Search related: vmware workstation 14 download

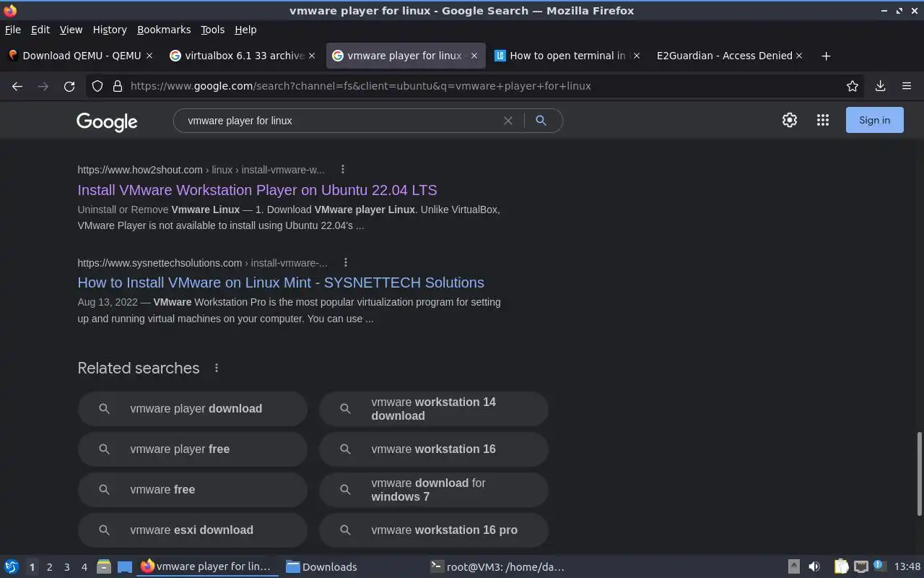pyautogui.click(x=434, y=409)
